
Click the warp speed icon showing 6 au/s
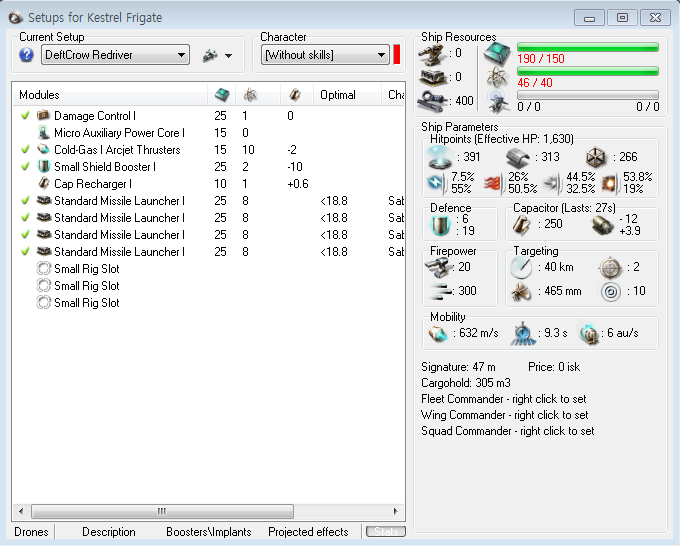pos(589,333)
